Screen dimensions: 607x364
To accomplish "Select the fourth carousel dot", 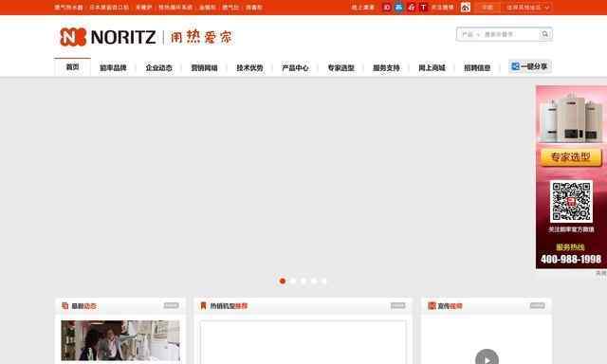I will pyautogui.click(x=314, y=282).
